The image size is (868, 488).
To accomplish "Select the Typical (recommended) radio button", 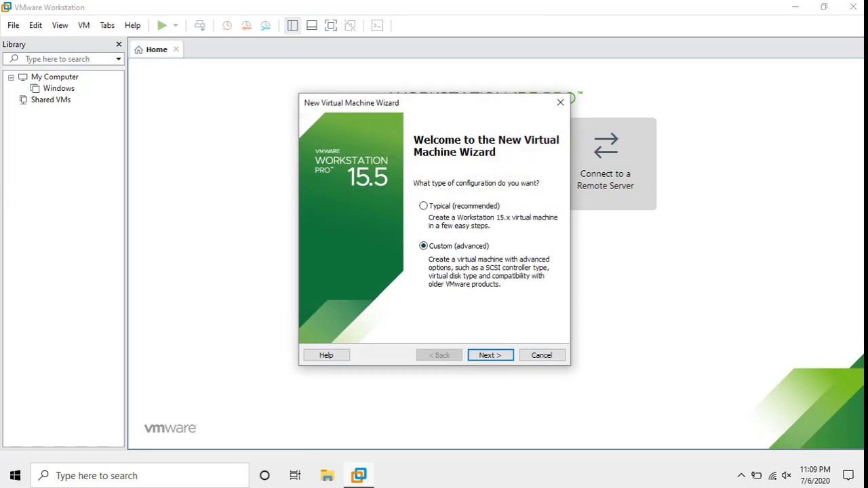I will click(x=423, y=205).
